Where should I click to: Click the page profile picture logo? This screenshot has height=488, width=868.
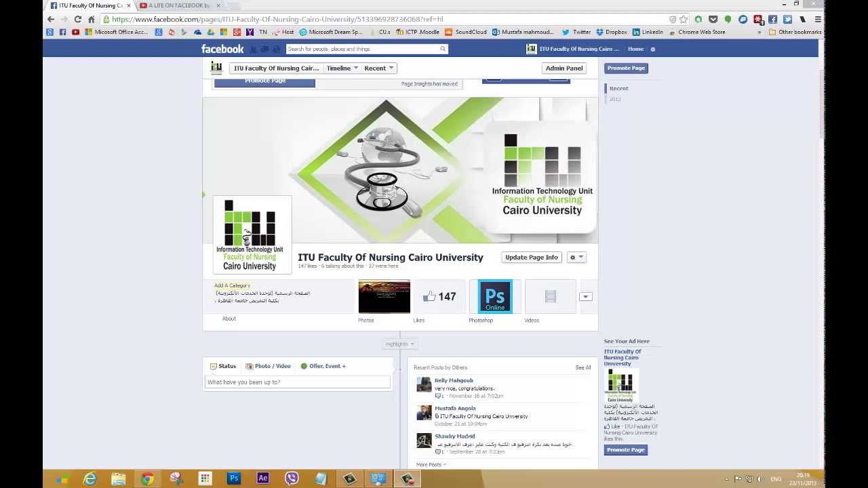point(252,235)
